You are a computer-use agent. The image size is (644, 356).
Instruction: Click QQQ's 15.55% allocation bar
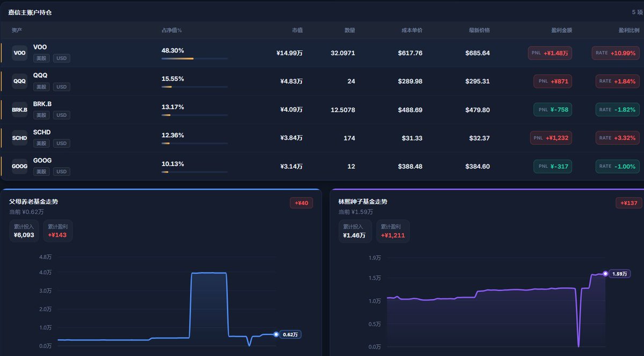(x=194, y=87)
